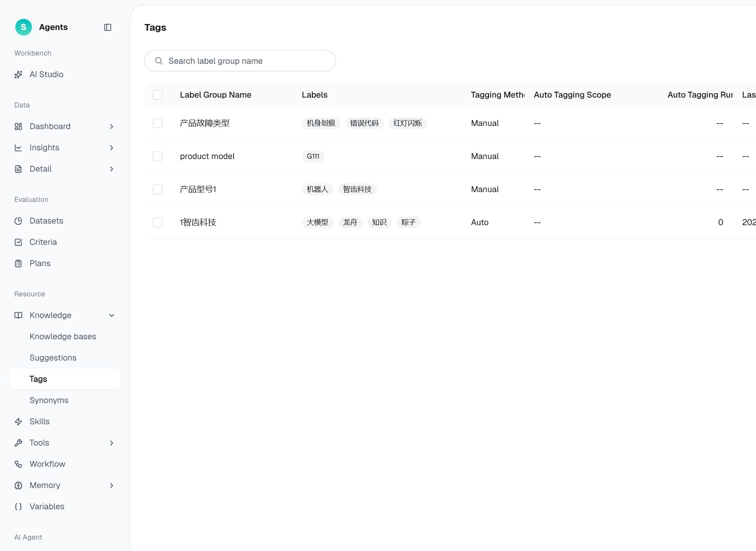The width and height of the screenshot is (756, 551).
Task: Click the G111 label tag
Action: tap(313, 156)
